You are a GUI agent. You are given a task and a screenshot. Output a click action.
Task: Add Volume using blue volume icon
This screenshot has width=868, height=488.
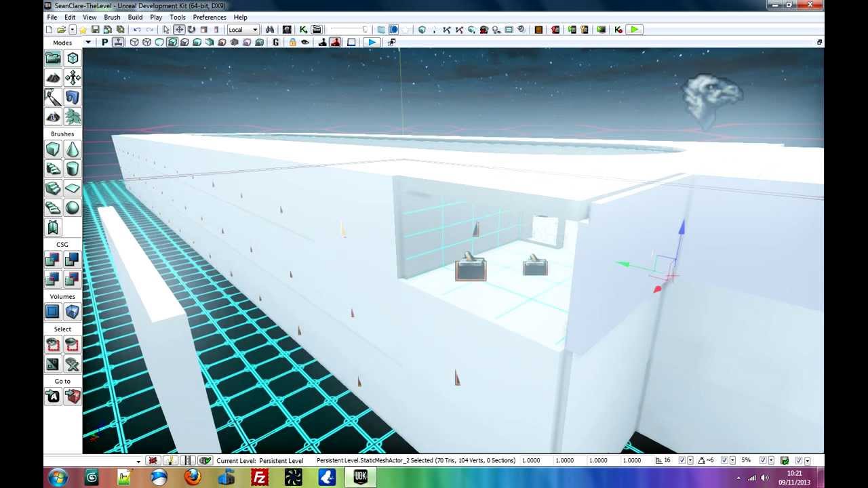[73, 312]
